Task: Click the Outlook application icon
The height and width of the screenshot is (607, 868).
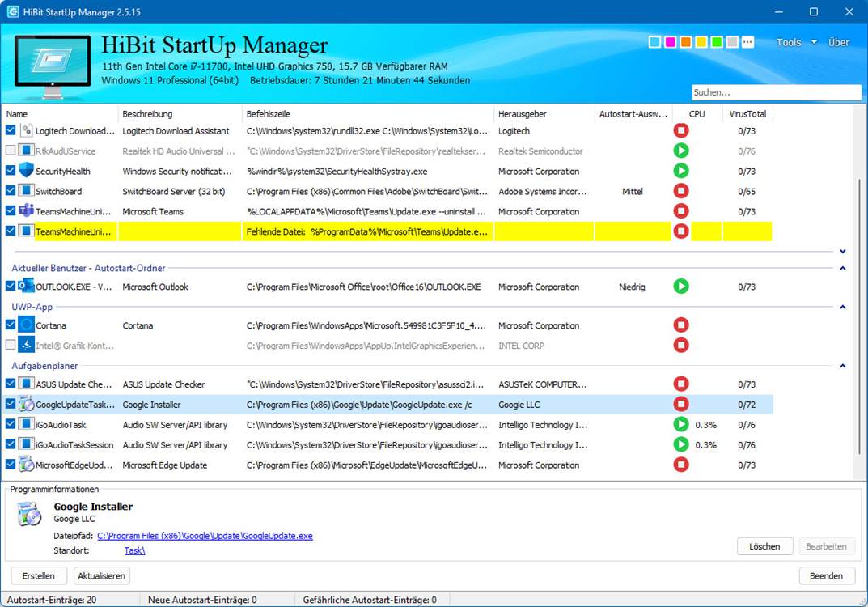Action: tap(26, 287)
